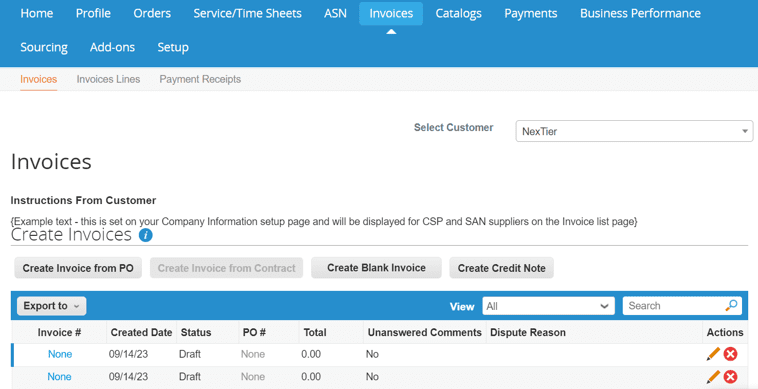Open the Sourcing menu
Viewport: 758px width, 389px height.
click(x=44, y=47)
